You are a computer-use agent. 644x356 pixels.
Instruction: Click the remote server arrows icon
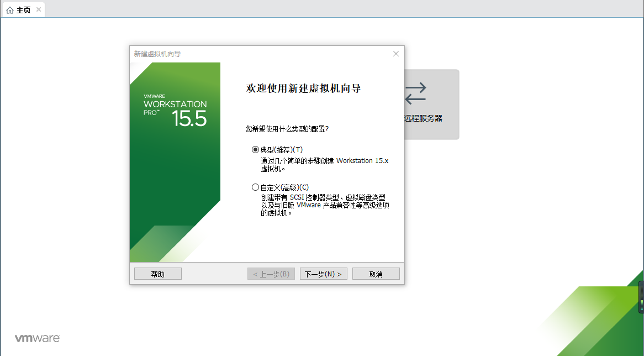pos(416,93)
